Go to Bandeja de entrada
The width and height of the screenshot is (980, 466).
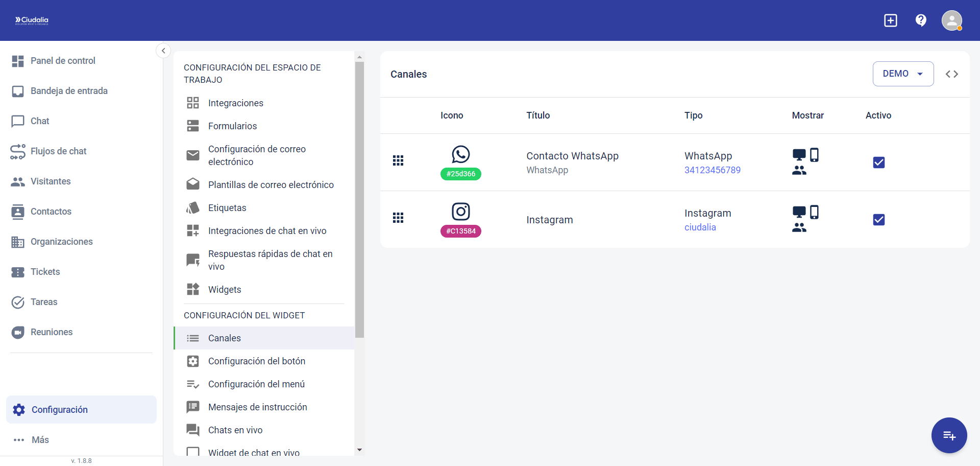(69, 91)
